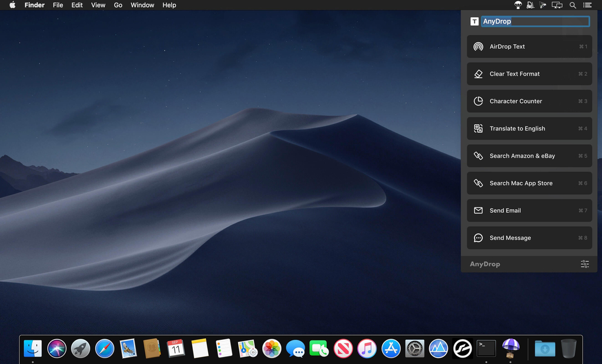Select the AnyDrop text input field
Screen dimensions: 602x364
click(x=535, y=22)
